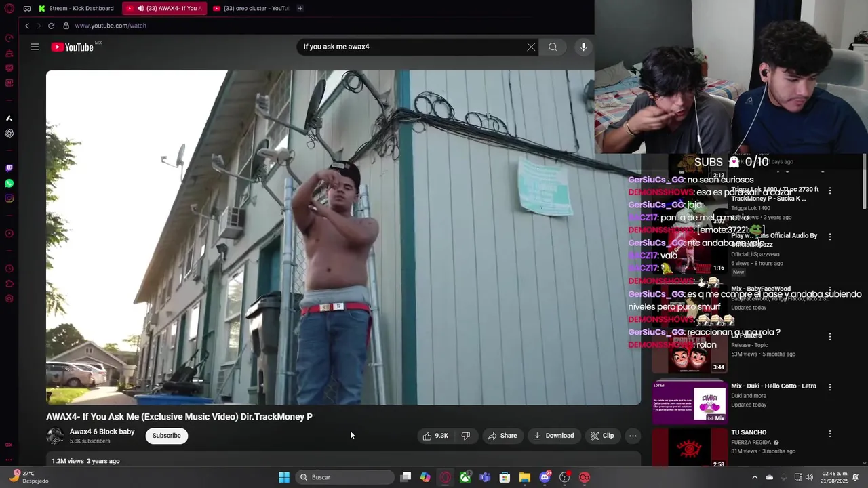Open the Awax4 channel avatar
Screen dimensions: 868x488
click(x=55, y=436)
